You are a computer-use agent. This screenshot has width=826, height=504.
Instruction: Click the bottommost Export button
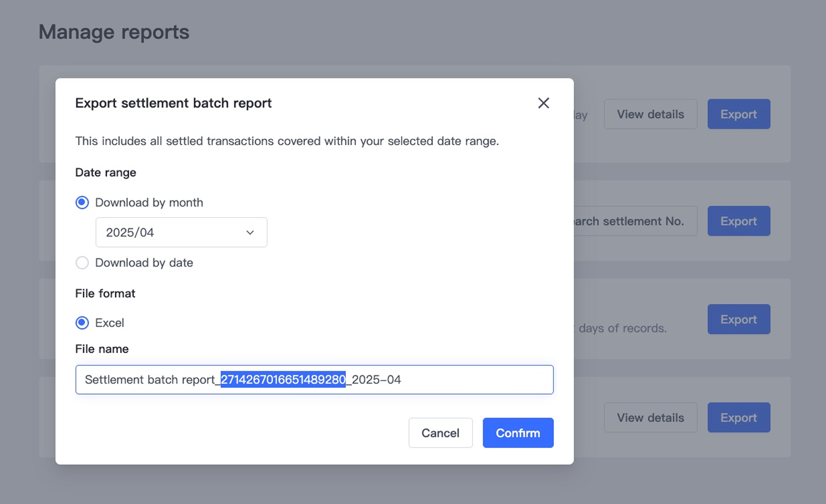tap(738, 418)
